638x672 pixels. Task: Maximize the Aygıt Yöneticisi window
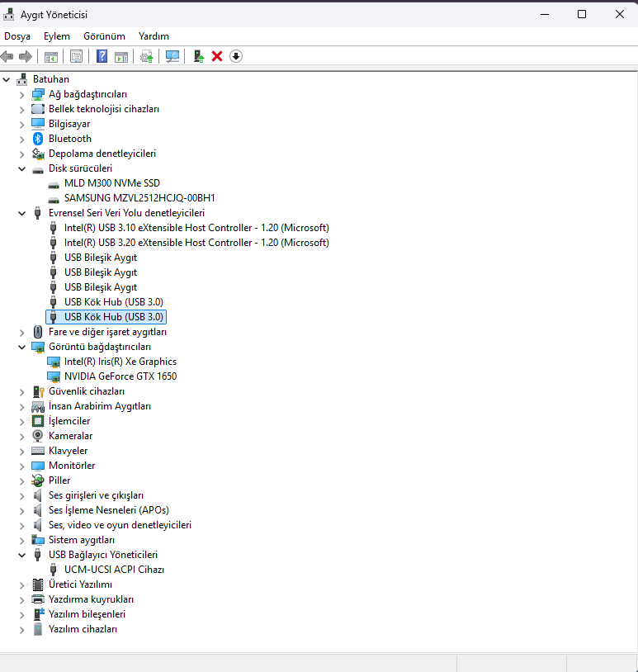tap(582, 14)
